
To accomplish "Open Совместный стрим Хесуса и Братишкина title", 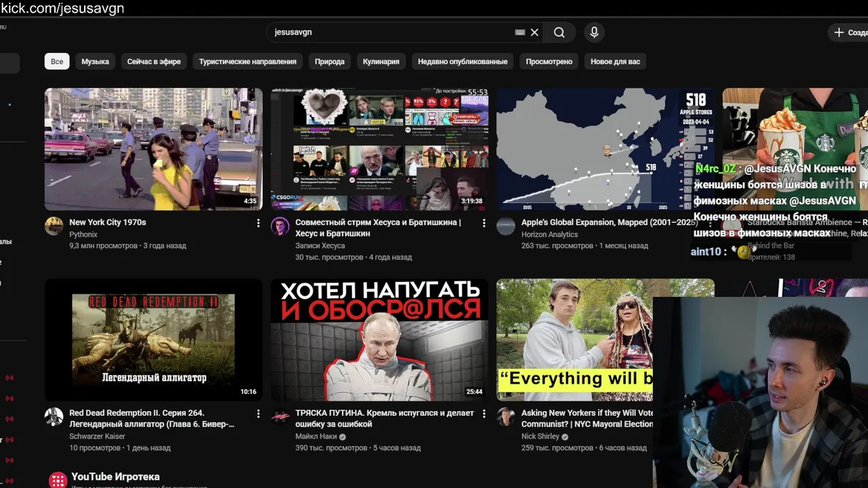I will pyautogui.click(x=378, y=228).
